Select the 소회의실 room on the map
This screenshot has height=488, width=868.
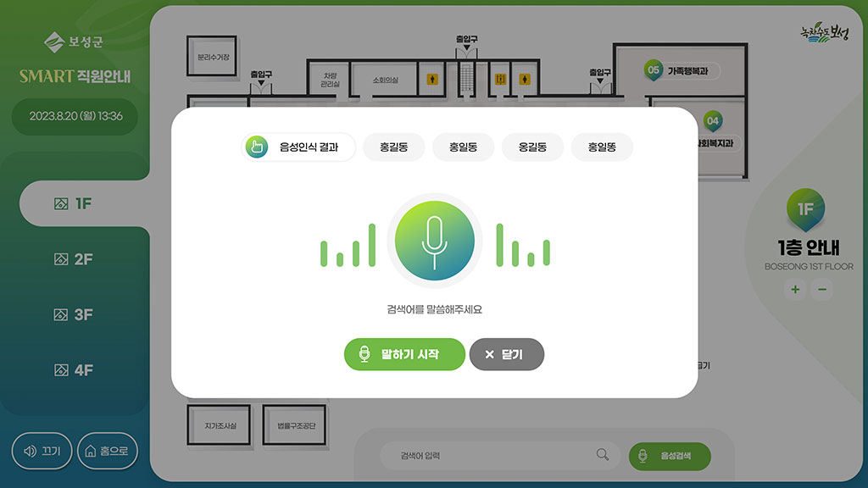(x=386, y=80)
